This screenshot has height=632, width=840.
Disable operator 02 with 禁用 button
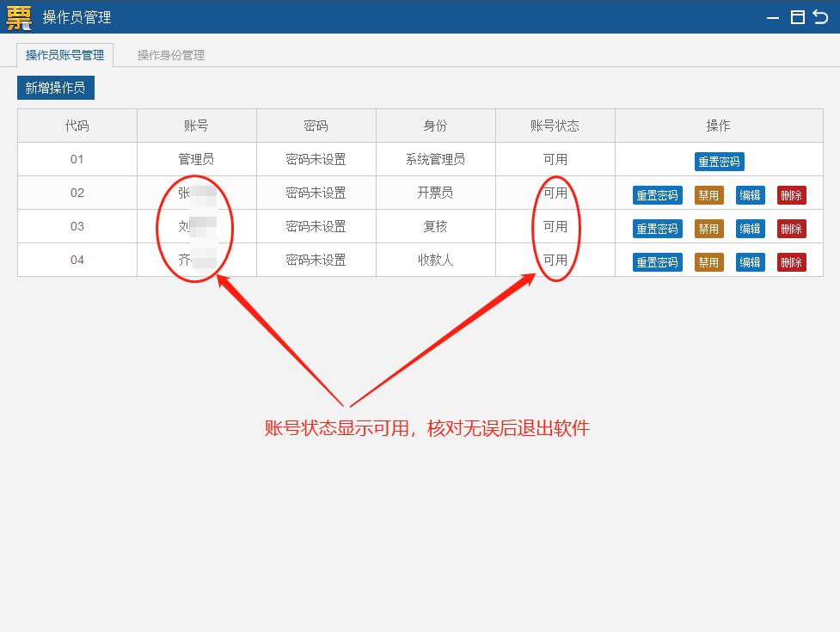tap(708, 195)
